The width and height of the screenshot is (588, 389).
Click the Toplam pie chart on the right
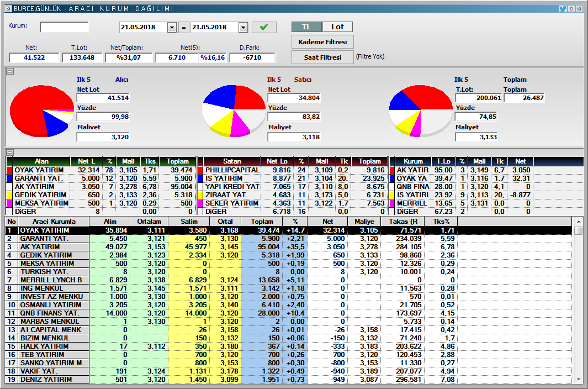click(421, 111)
